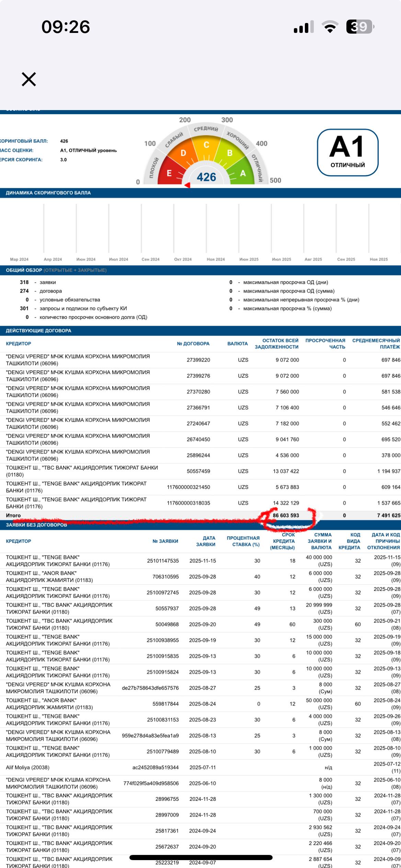This screenshot has height=868, width=401.
Task: Close the credit report with the X icon
Action: [x=29, y=79]
